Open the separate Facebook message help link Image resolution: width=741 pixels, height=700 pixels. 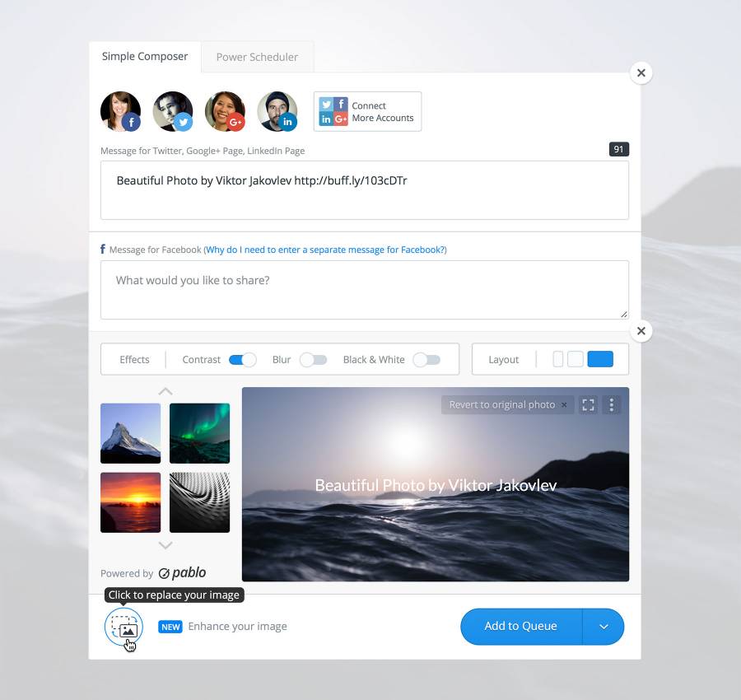pyautogui.click(x=326, y=250)
